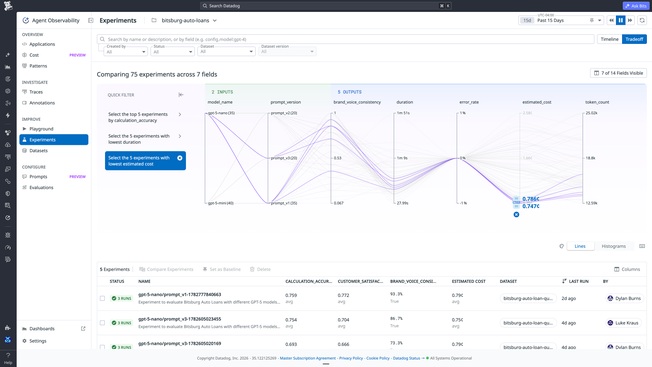Open the bitsburg-auto-loans project dropdown

pyautogui.click(x=189, y=20)
